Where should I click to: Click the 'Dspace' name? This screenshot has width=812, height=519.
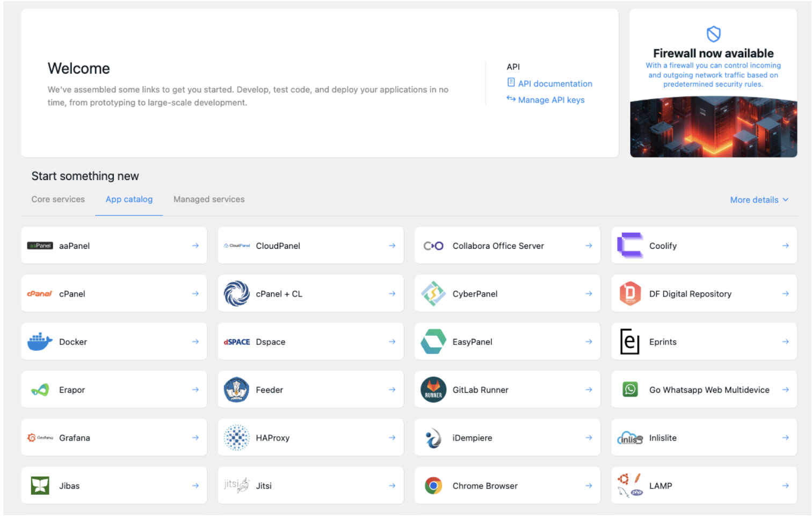pos(270,342)
